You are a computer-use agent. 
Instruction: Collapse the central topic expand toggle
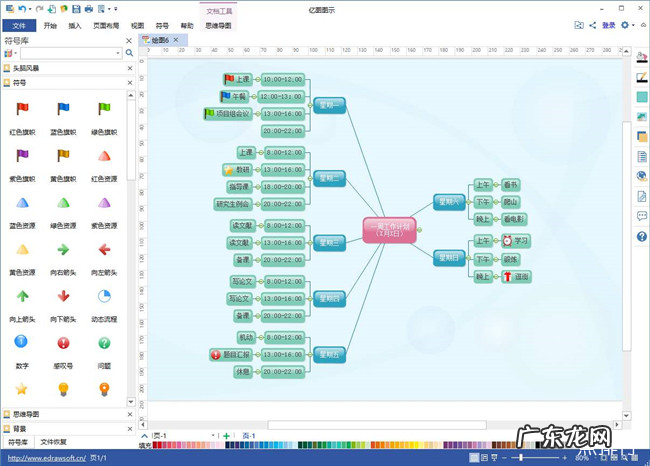[421, 229]
